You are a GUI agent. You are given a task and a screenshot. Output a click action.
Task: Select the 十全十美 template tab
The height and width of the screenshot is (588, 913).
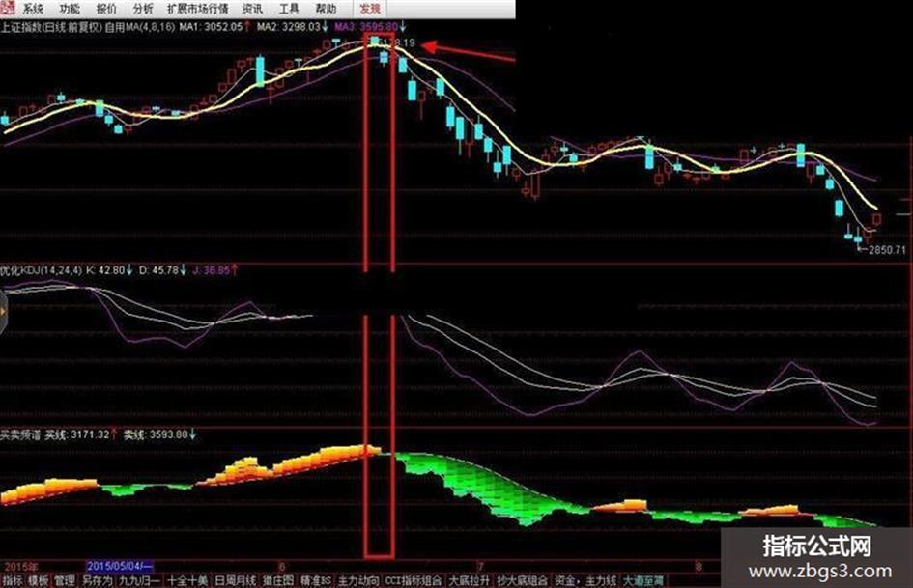tap(187, 580)
